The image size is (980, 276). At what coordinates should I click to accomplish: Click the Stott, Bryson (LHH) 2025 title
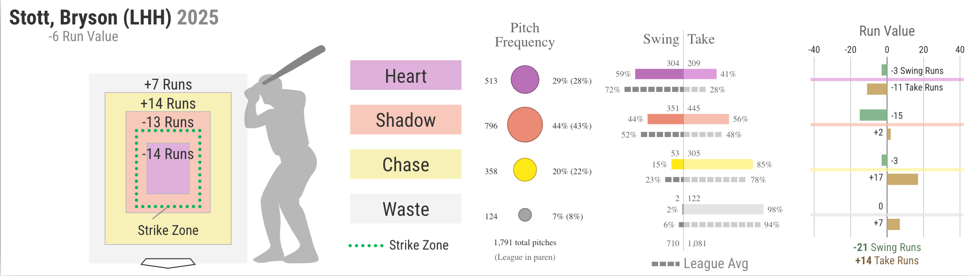click(114, 18)
